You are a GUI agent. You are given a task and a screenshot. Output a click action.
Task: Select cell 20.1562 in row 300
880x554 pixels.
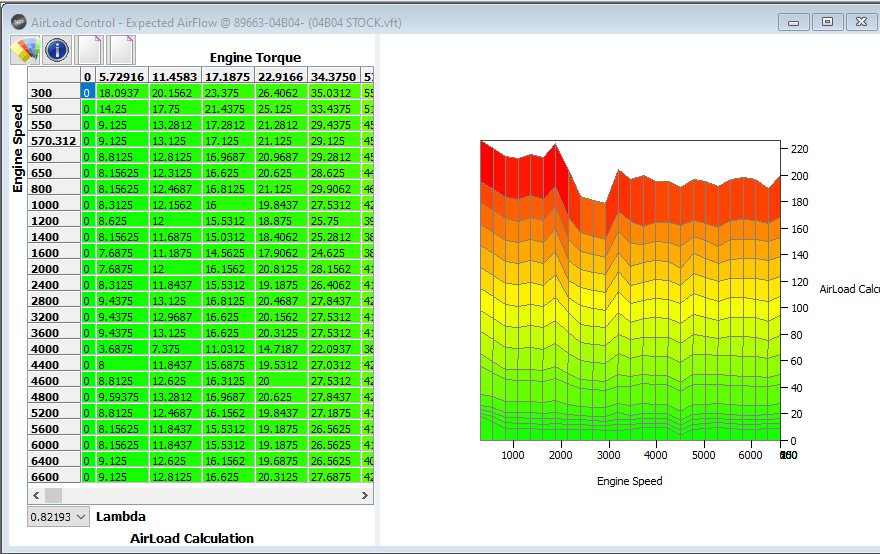pos(175,93)
